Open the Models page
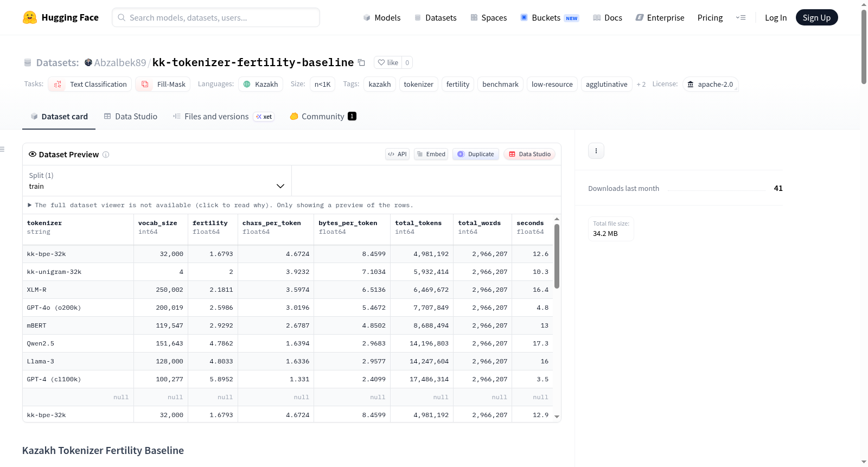This screenshot has height=467, width=868. 382,17
